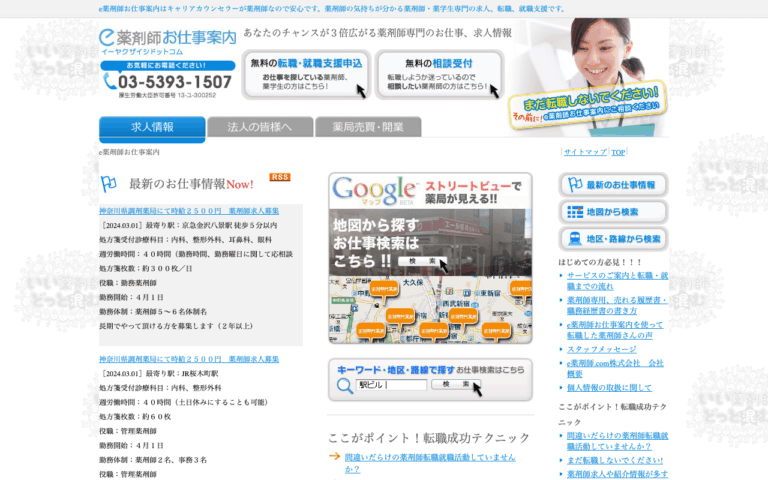The width and height of the screenshot is (768, 480).
Task: Open the サイトマップ link
Action: tap(585, 152)
